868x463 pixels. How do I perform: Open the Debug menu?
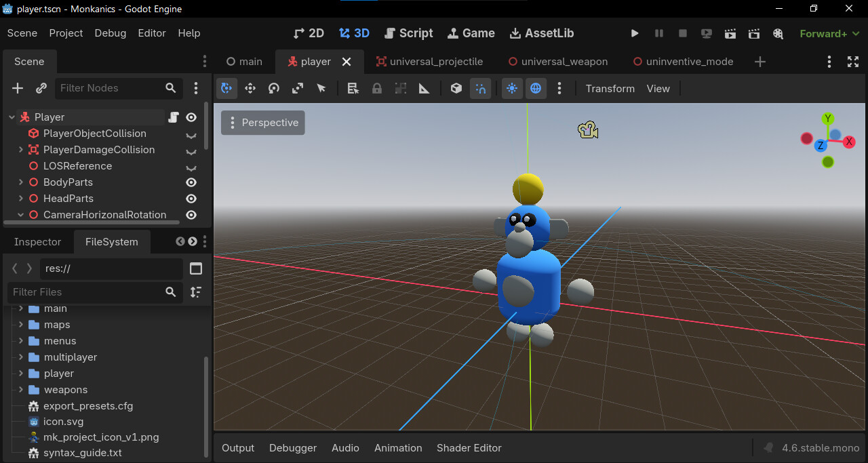pyautogui.click(x=110, y=33)
